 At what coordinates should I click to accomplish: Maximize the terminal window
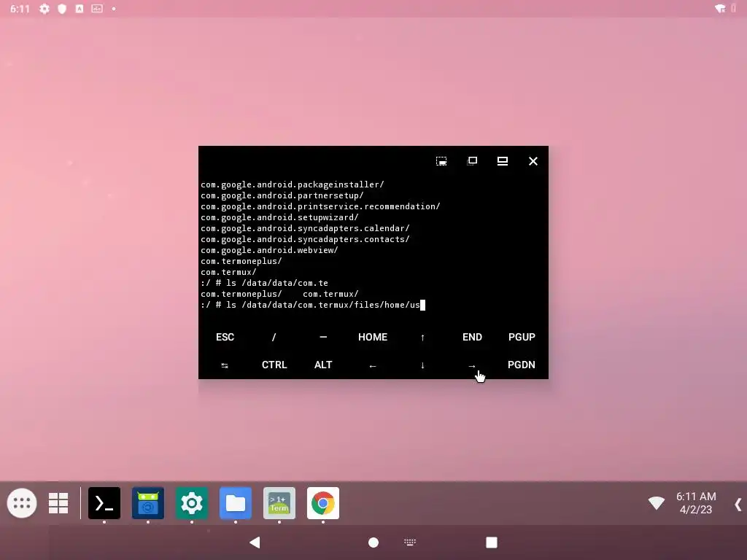click(503, 161)
